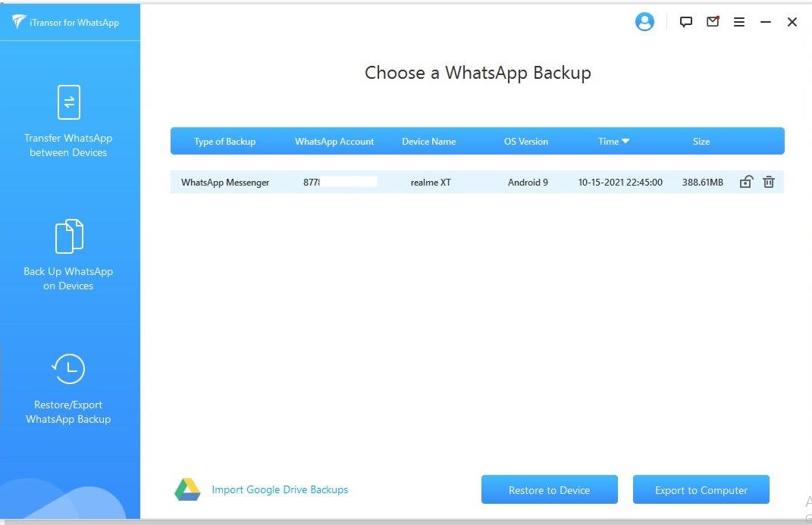Image resolution: width=812 pixels, height=525 pixels.
Task: Click the Google Drive logo icon
Action: [187, 489]
